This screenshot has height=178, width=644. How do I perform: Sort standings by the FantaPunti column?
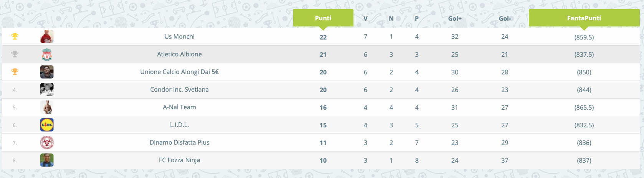click(x=584, y=18)
